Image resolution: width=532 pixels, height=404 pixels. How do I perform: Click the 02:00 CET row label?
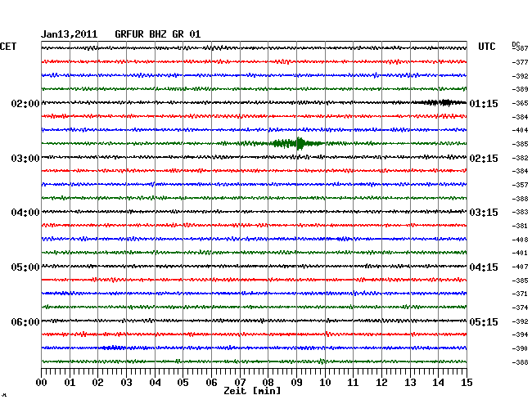tap(25, 103)
